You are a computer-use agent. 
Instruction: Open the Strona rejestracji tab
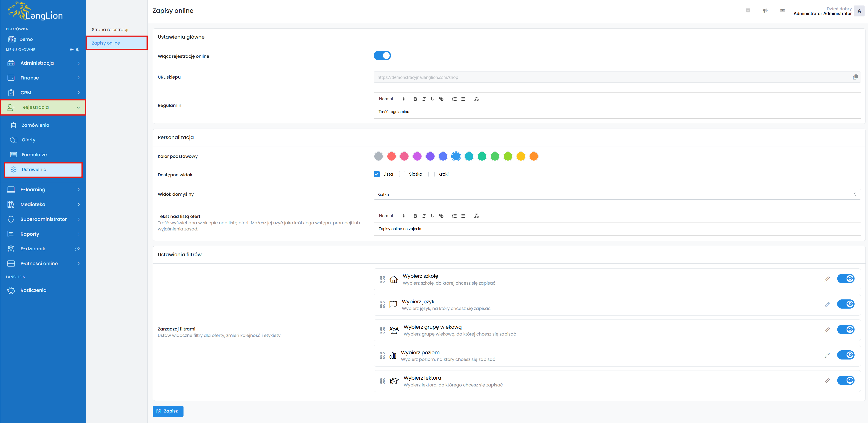(110, 30)
